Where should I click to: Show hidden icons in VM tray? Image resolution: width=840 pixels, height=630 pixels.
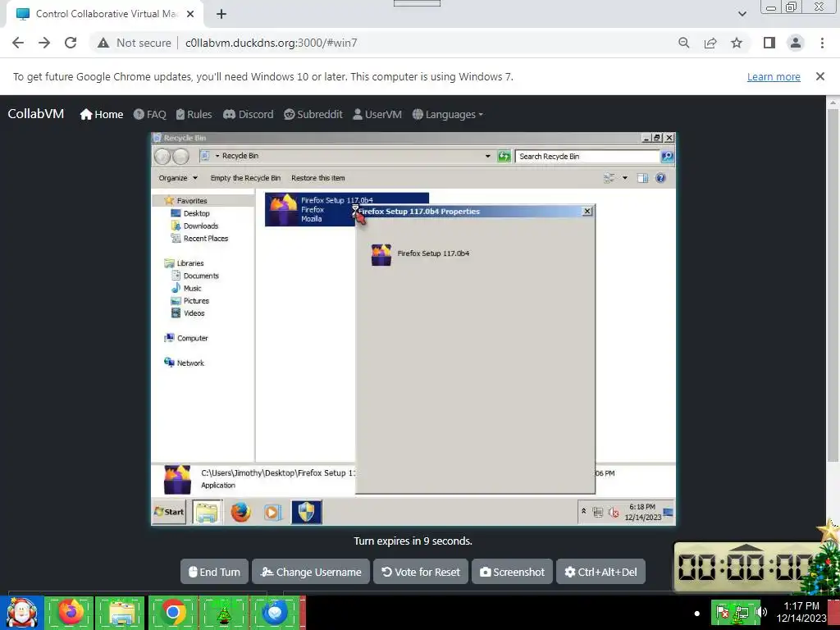583,512
